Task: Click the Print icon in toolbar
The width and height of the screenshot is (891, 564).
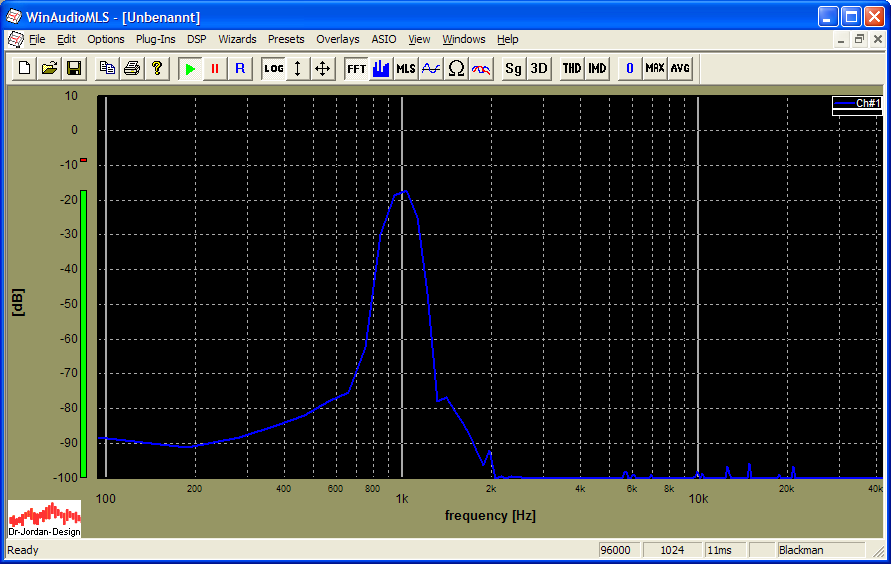Action: 131,68
